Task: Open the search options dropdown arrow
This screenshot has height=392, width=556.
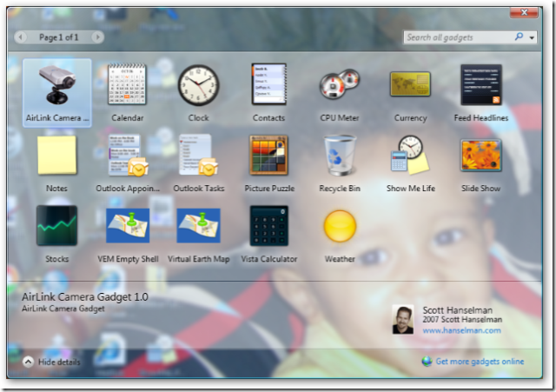Action: coord(531,37)
